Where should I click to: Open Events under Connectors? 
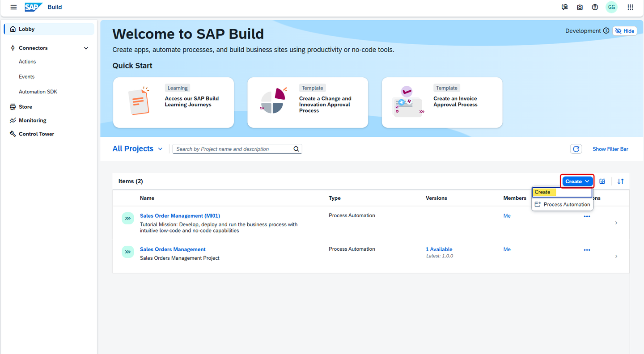[26, 77]
